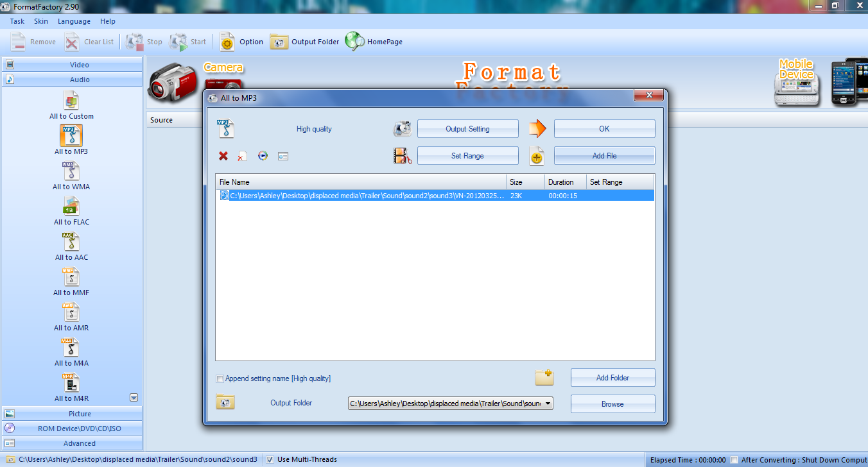Expand the Picture category panel

[72, 414]
